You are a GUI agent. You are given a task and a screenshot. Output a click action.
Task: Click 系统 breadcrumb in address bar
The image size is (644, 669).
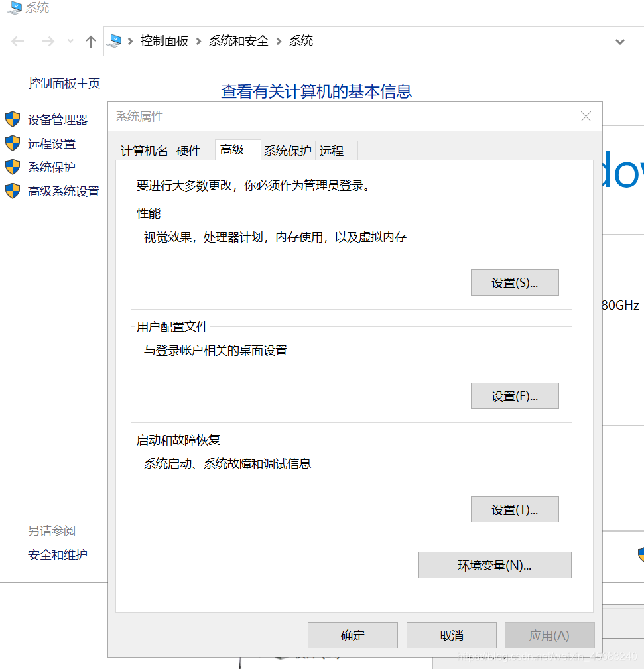[301, 41]
